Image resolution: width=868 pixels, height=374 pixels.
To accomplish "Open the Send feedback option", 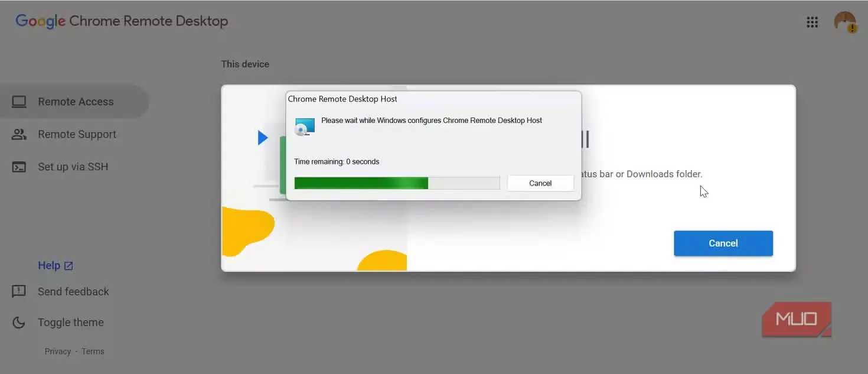I will point(73,291).
